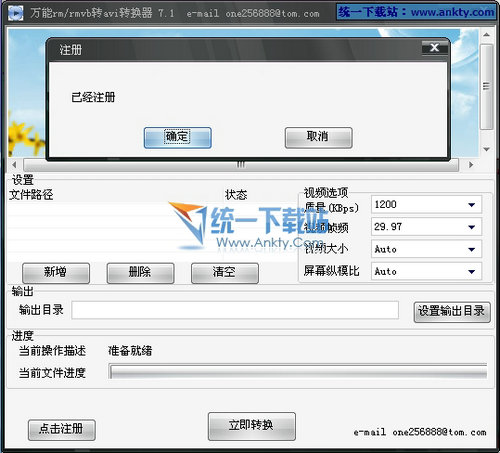The width and height of the screenshot is (500, 453).
Task: Click the horizontal scrollbar thumb under banner
Action: tap(241, 165)
